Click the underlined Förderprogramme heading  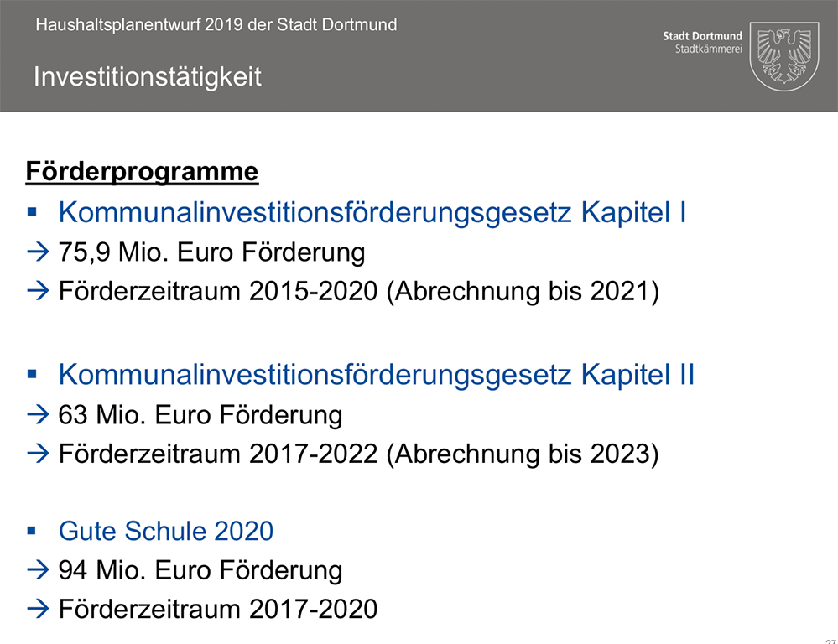click(142, 172)
